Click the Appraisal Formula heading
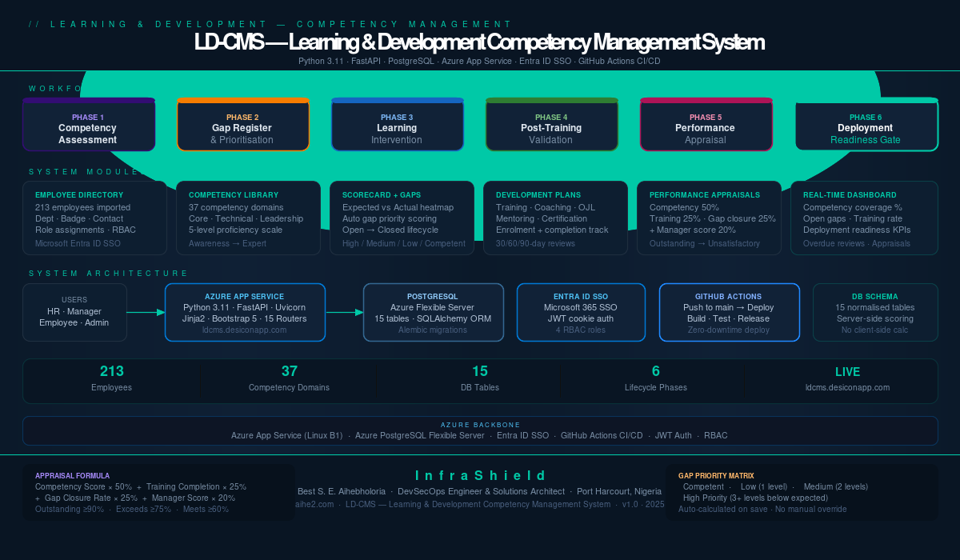 [73, 475]
